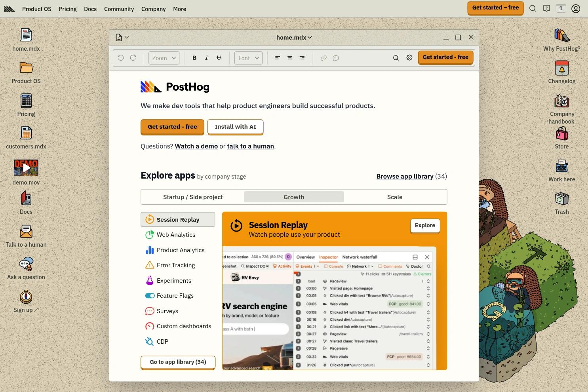Add a comment using the toolbar speech-bubble icon

(x=336, y=58)
